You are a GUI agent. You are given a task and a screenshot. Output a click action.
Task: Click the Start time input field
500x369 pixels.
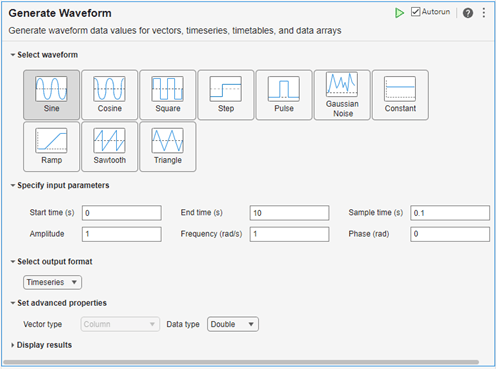(122, 213)
